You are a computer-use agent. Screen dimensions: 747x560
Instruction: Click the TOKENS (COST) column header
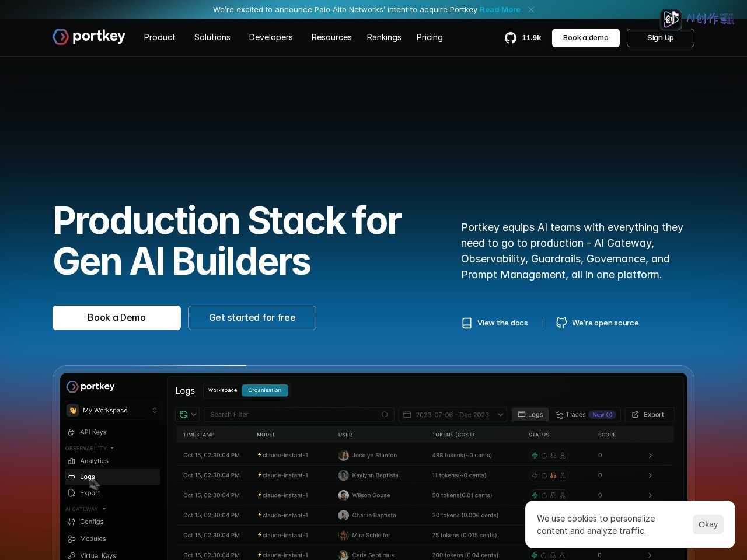coord(453,435)
